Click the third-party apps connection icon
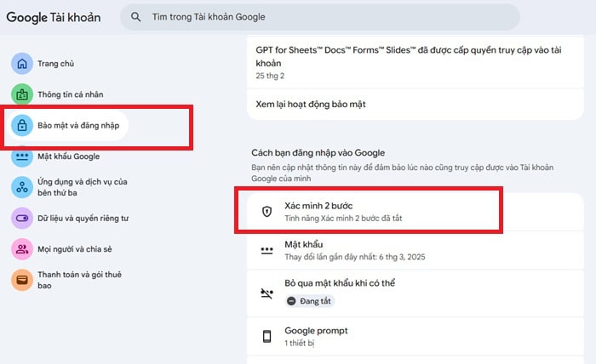The height and width of the screenshot is (364, 596). (x=21, y=187)
